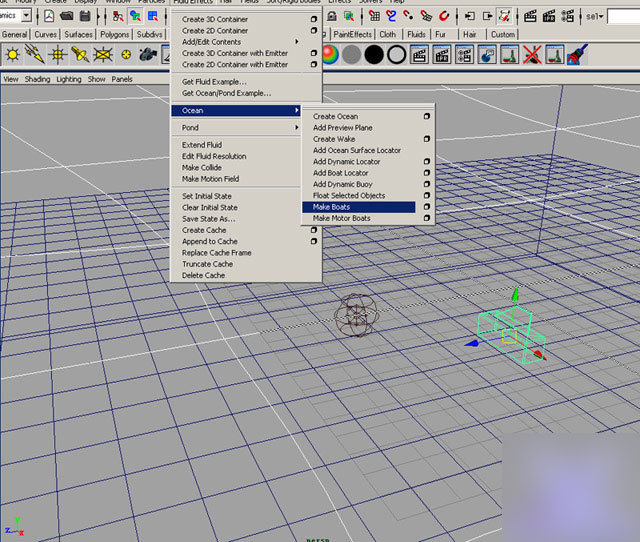Open Make Boats option box
The height and width of the screenshot is (542, 640).
tap(427, 207)
